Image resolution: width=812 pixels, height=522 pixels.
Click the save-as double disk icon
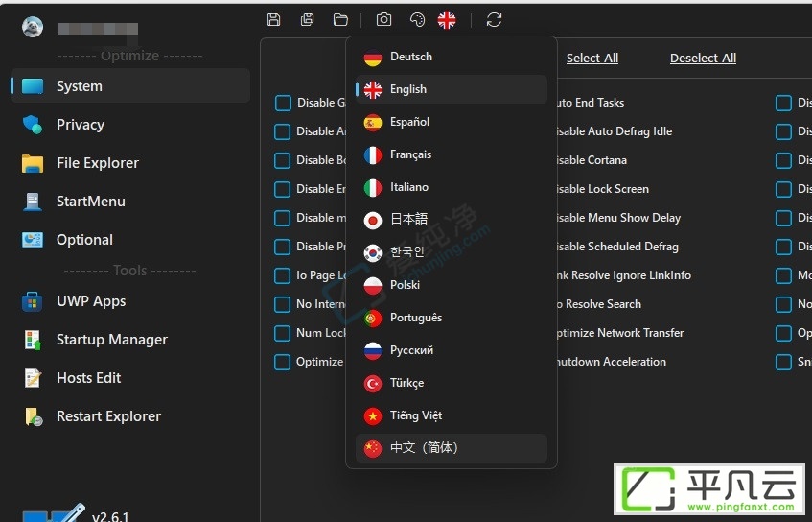[307, 20]
